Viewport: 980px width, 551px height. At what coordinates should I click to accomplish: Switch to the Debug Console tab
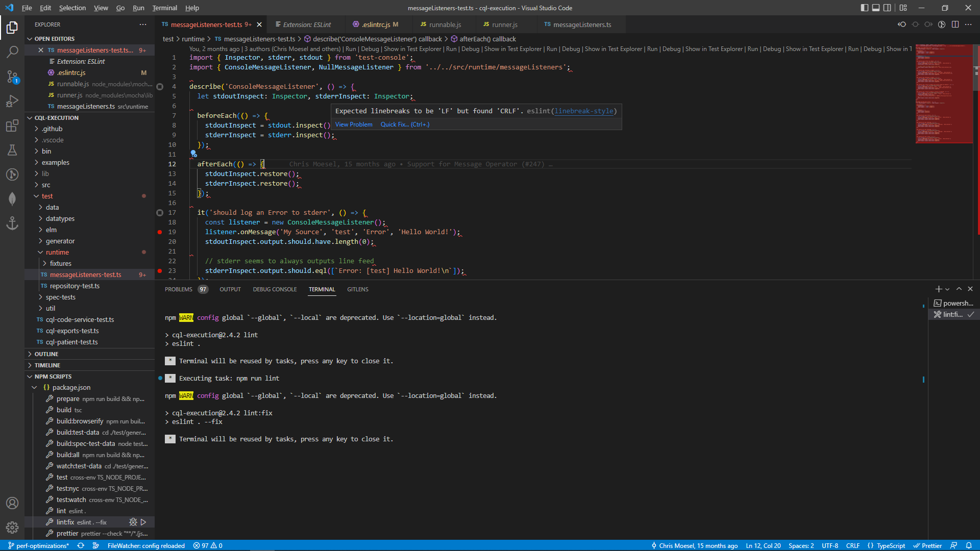click(x=275, y=289)
